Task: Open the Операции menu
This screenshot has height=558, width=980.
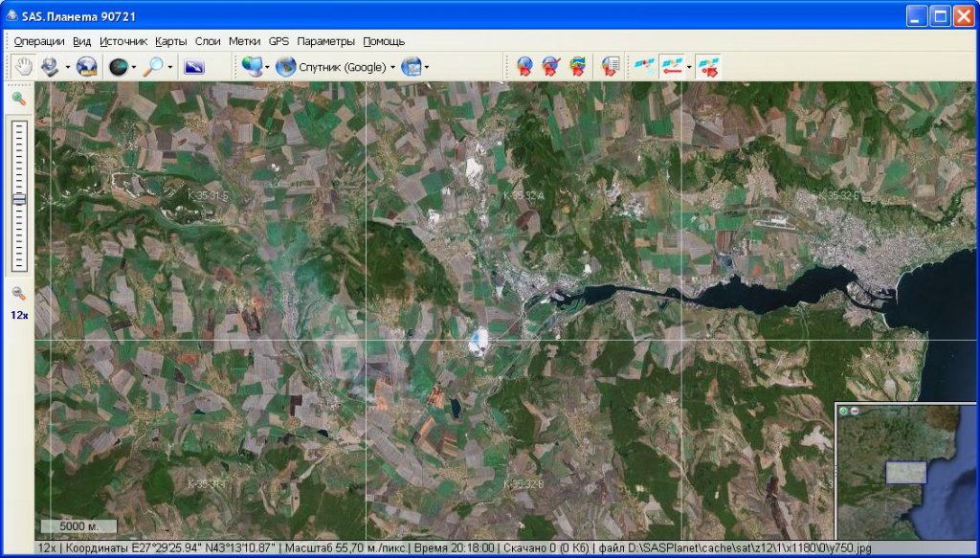Action: [39, 41]
